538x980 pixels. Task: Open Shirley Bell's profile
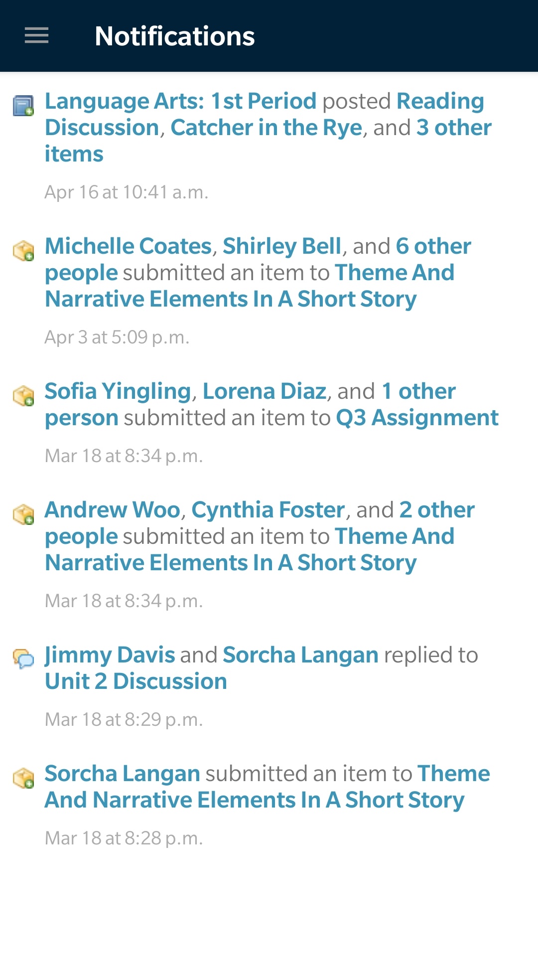pos(281,246)
